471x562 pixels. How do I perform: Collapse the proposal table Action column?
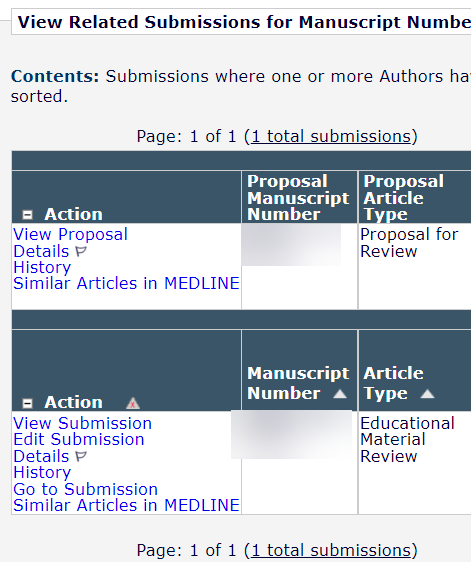coord(28,215)
